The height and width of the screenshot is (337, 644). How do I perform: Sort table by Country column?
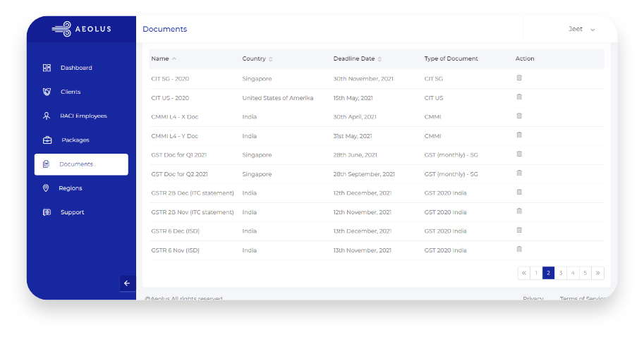point(257,59)
